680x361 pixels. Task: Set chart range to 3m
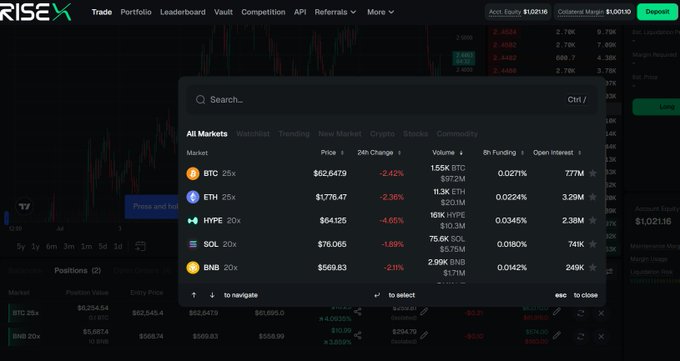pyautogui.click(x=69, y=246)
